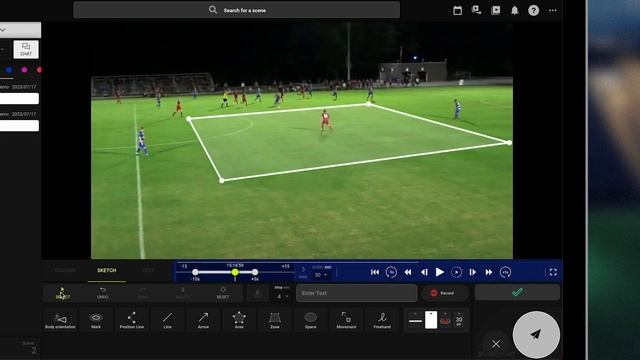Screen dimensions: 640x360
Task: Select the Mark tool
Action: coord(96,320)
